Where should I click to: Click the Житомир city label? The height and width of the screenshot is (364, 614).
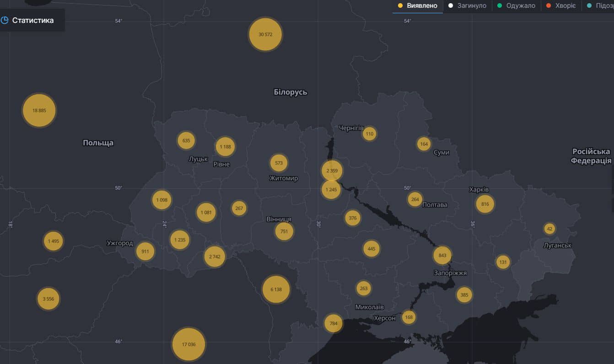click(284, 178)
